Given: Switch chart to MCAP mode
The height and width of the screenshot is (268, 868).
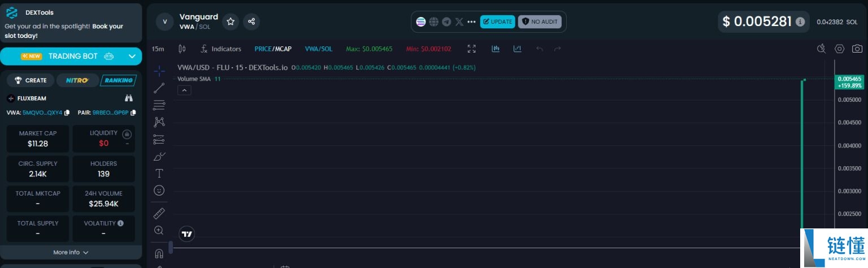Looking at the screenshot, I should point(283,49).
